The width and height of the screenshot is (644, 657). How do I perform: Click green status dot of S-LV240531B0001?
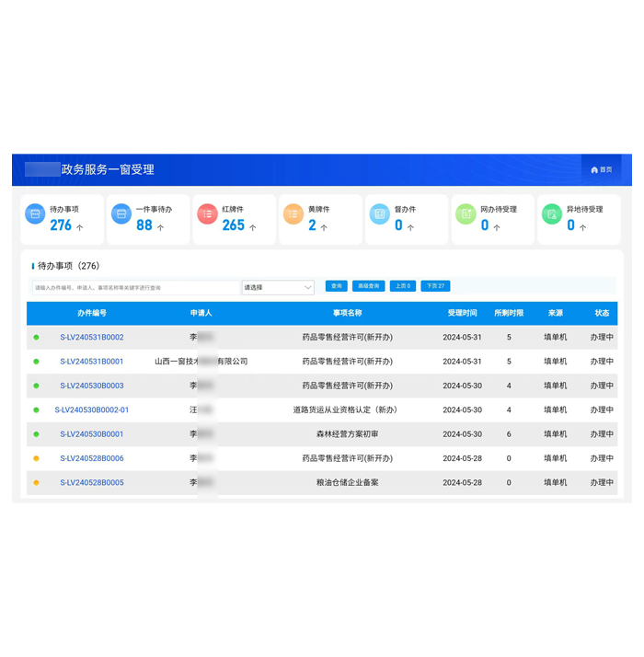coord(37,362)
